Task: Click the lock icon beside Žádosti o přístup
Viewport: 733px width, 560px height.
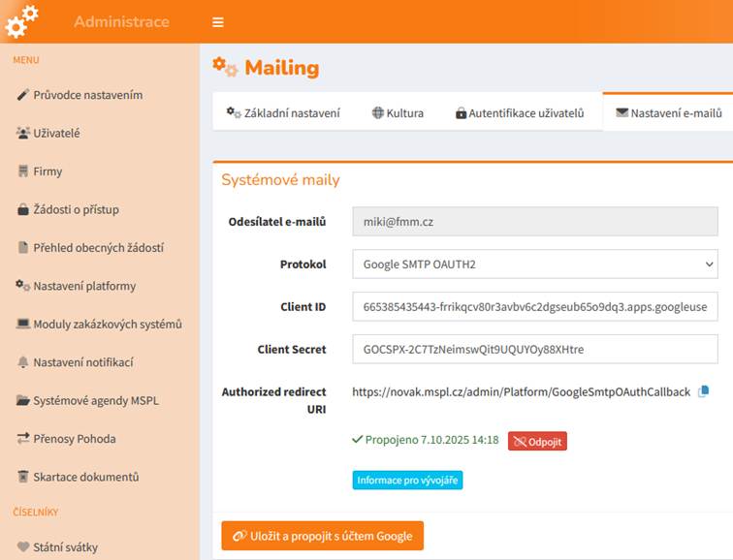Action: [23, 209]
